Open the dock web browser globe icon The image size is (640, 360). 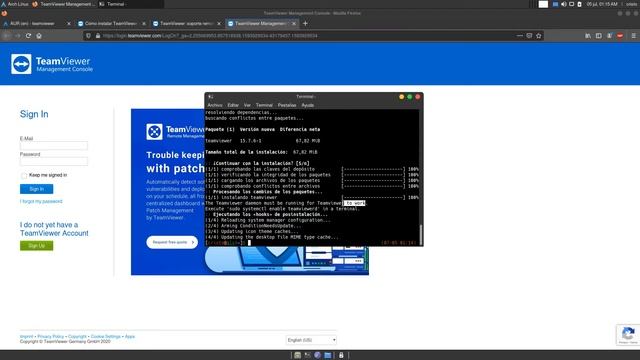coord(318,356)
